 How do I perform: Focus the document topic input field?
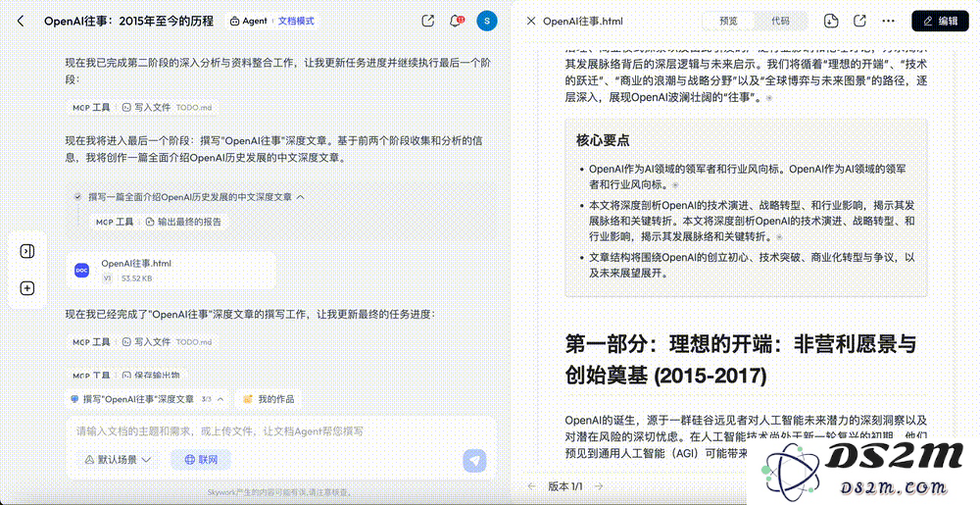(281, 431)
